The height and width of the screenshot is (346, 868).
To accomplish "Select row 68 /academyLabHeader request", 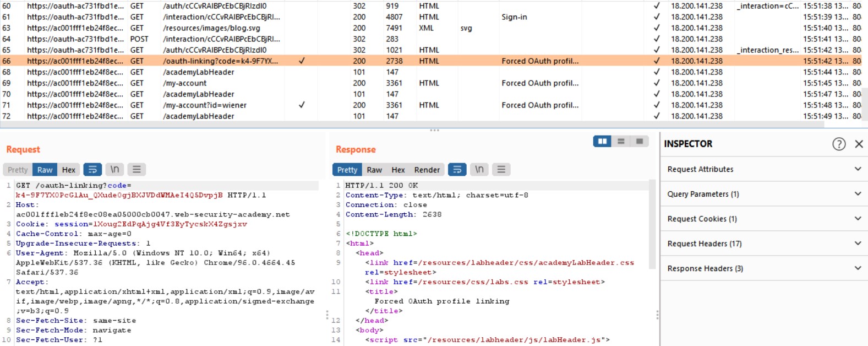I will click(431, 72).
